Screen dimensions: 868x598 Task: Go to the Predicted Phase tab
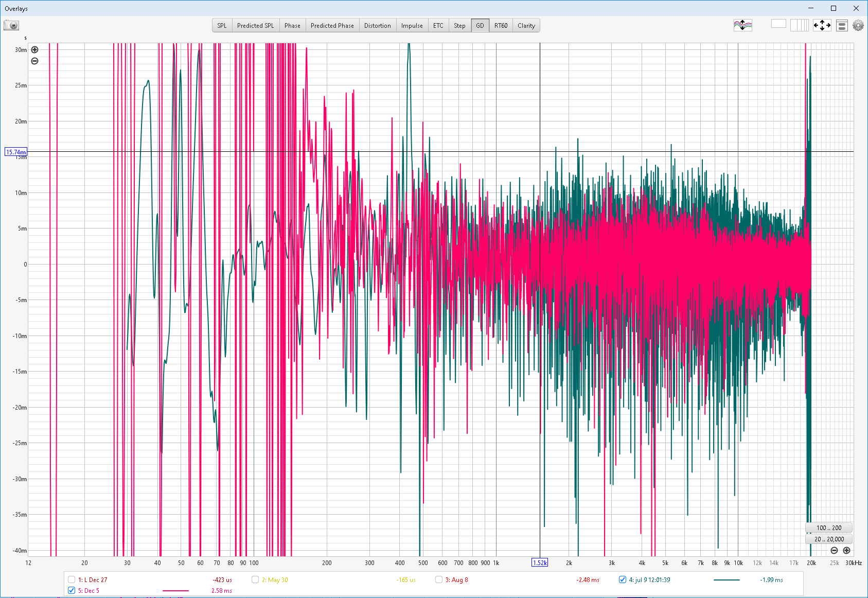(332, 26)
